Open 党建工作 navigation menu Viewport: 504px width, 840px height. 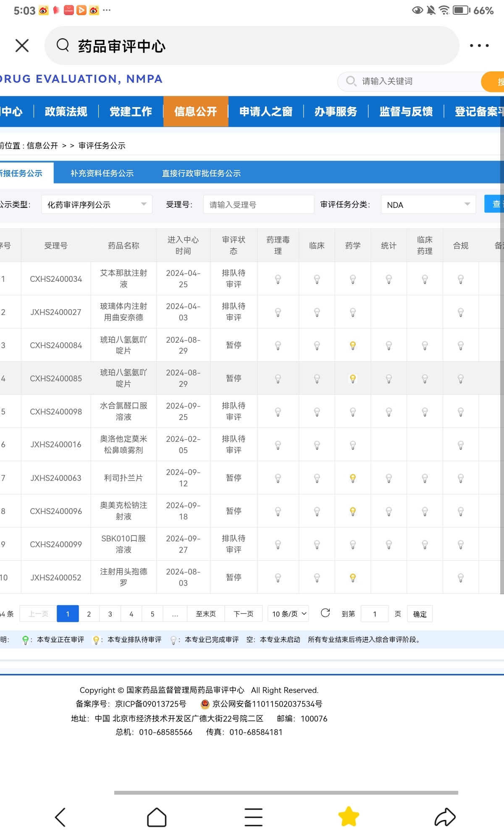131,111
